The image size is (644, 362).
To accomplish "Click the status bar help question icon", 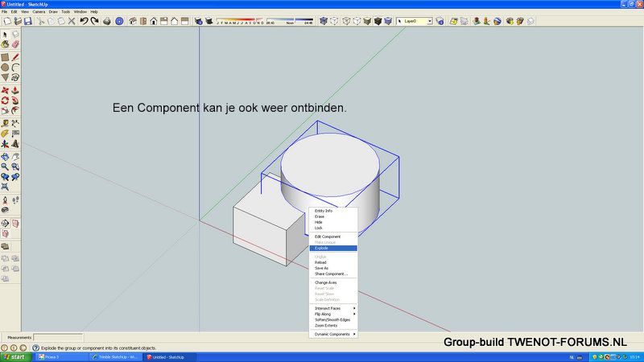I will 35,348.
